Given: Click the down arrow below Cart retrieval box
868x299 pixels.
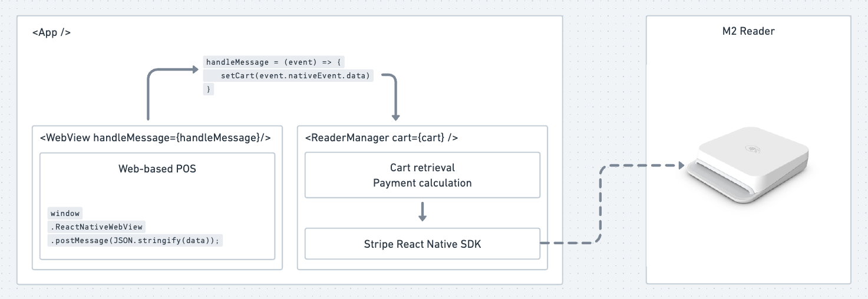Looking at the screenshot, I should click(x=422, y=212).
